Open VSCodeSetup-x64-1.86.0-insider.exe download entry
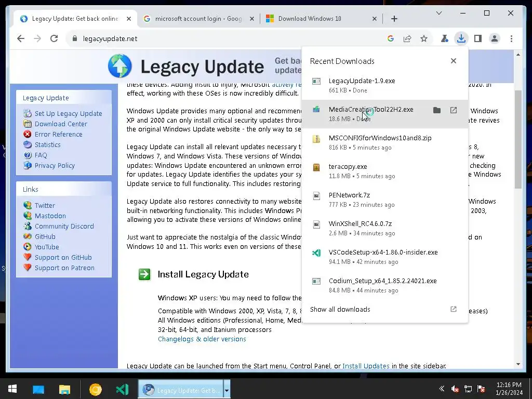Screen dimensions: 532x399 point(385,256)
